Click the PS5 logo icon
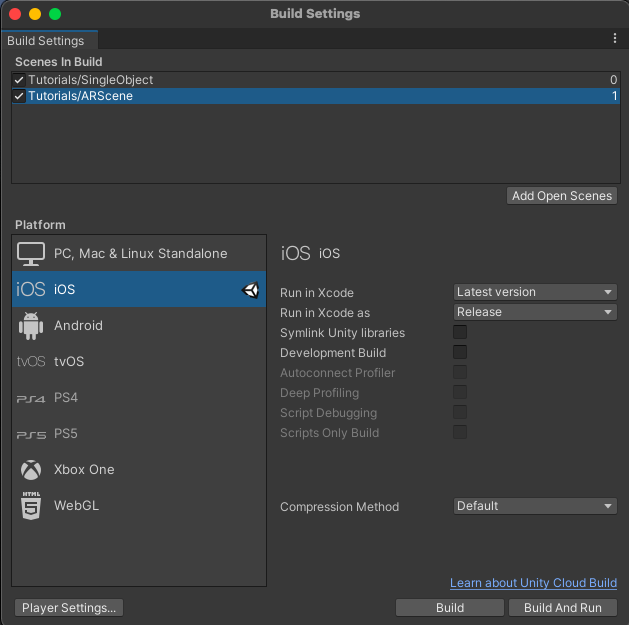The height and width of the screenshot is (625, 629). pyautogui.click(x=31, y=435)
